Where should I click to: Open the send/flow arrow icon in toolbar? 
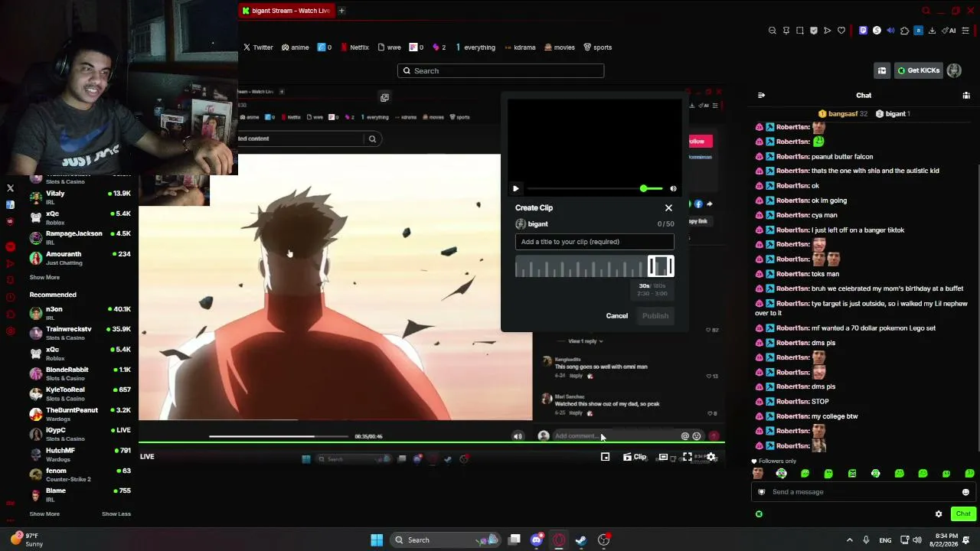(828, 31)
